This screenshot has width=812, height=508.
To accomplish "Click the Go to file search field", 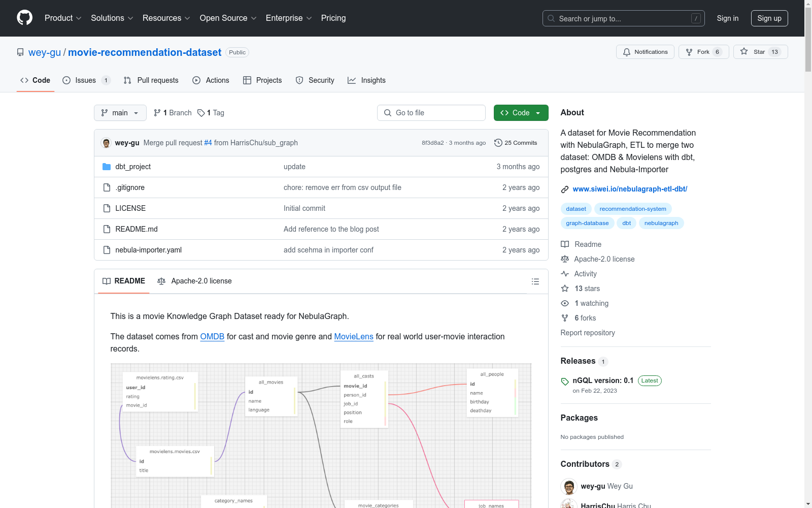I will coord(431,113).
